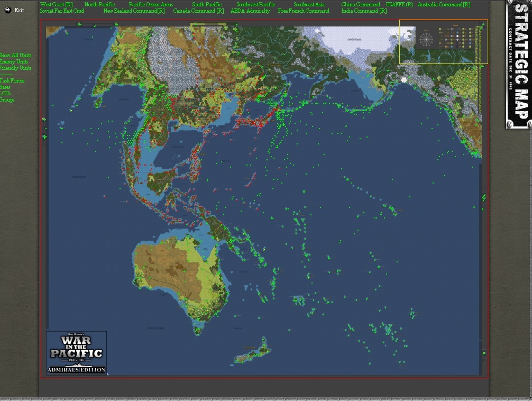
Task: Select the Pacific Ocean Areas command
Action: [x=151, y=4]
